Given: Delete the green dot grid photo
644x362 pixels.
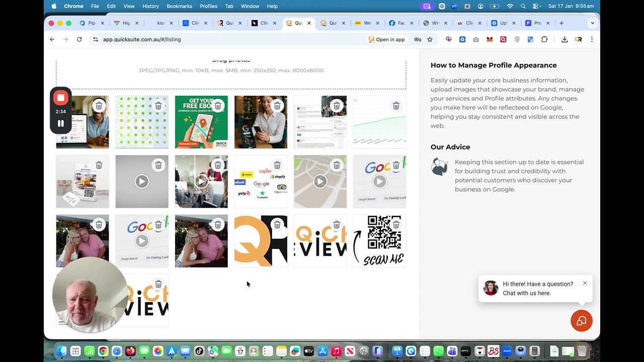Looking at the screenshot, I should pyautogui.click(x=158, y=106).
